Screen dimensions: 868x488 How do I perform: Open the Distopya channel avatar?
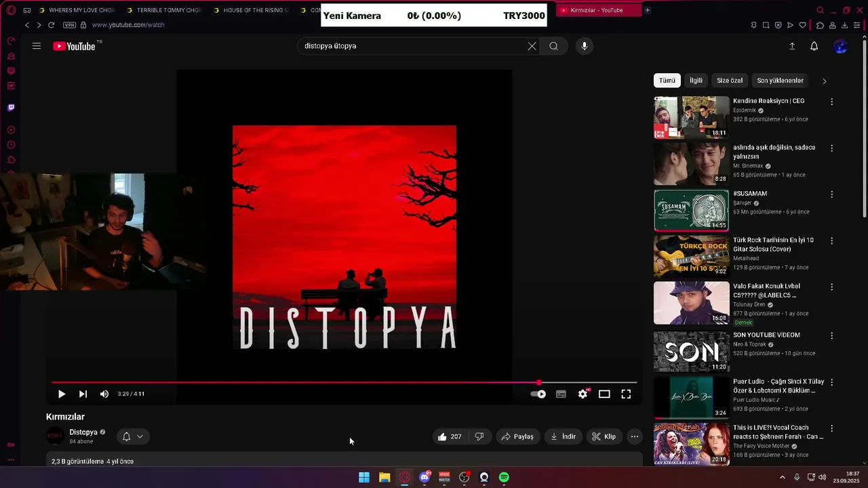[55, 436]
